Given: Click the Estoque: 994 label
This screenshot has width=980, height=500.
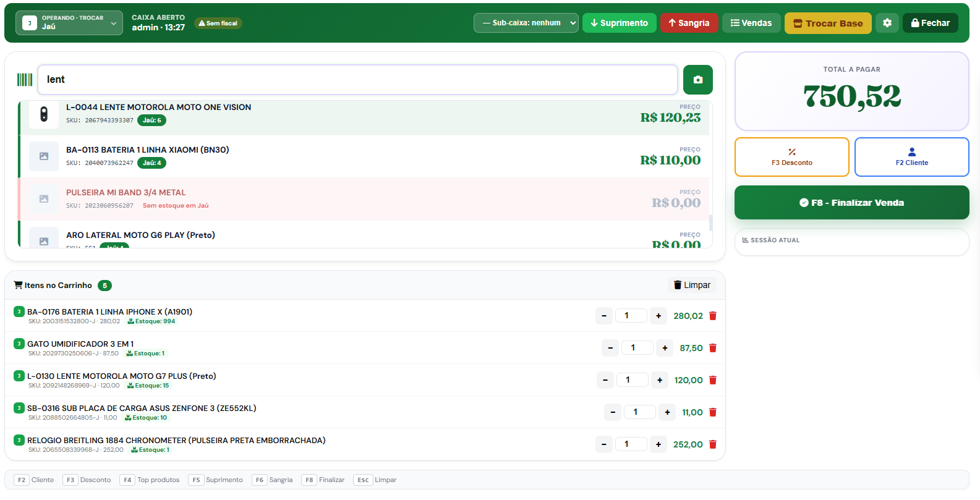Looking at the screenshot, I should click(x=151, y=321).
